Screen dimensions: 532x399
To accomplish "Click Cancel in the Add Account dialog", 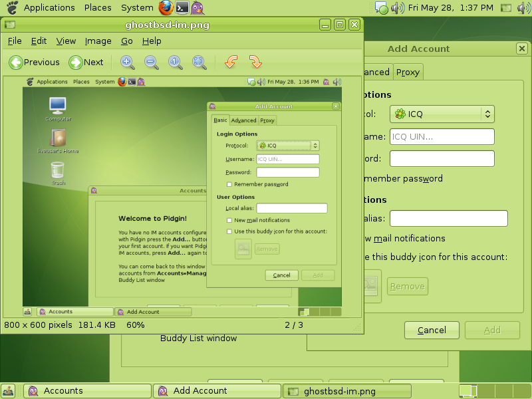I will click(432, 330).
